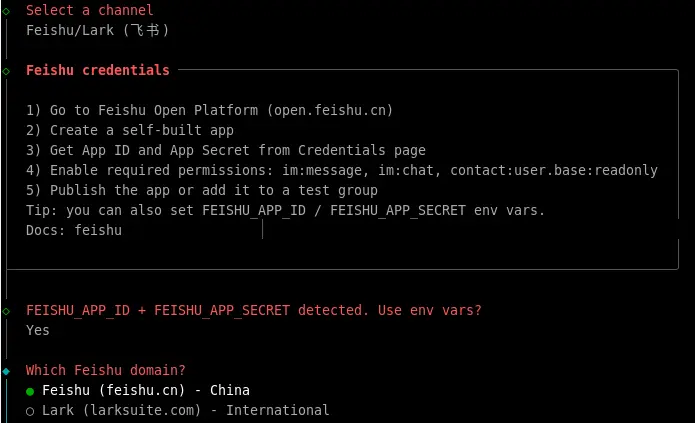The height and width of the screenshot is (423, 695).
Task: Click the "Yes" answer under the env vars prompt
Action: [38, 330]
